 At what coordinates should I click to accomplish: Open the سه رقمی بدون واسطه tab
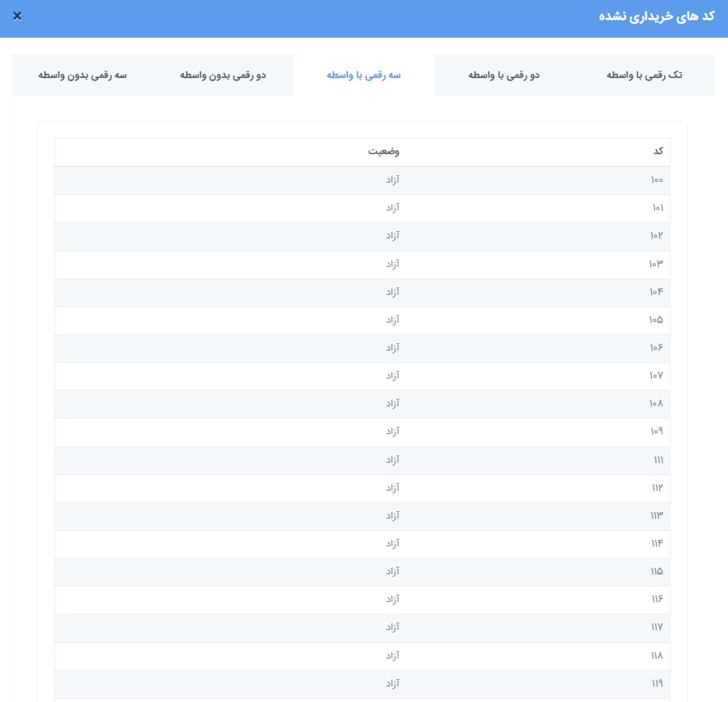tap(82, 75)
